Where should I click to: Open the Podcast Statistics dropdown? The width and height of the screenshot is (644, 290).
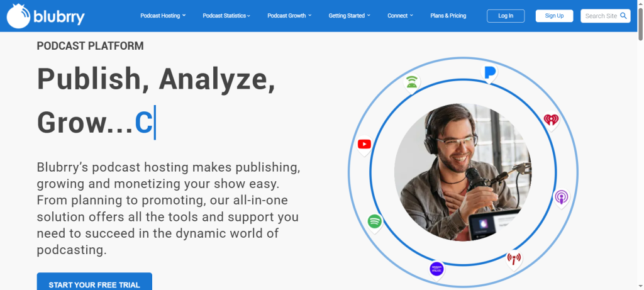[x=226, y=16]
